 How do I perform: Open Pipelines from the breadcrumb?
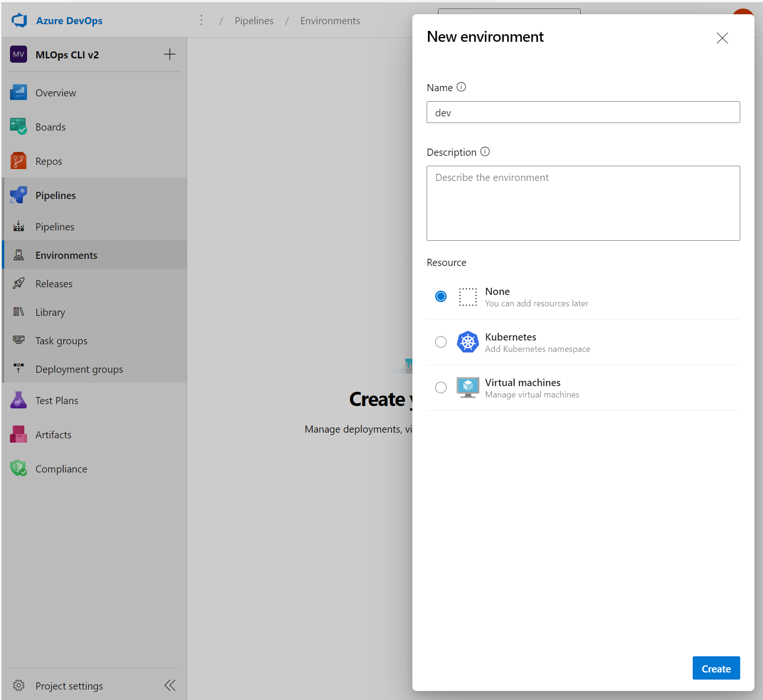coord(254,20)
